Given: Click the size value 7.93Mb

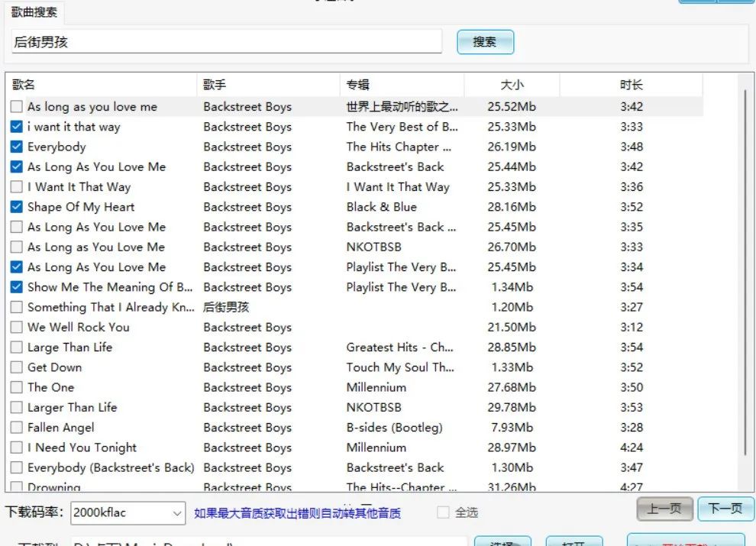Looking at the screenshot, I should pos(512,428).
